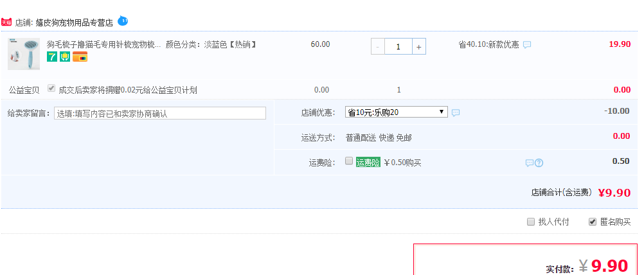Increase quantity with the plus button
The height and width of the screenshot is (275, 644).
click(x=419, y=46)
